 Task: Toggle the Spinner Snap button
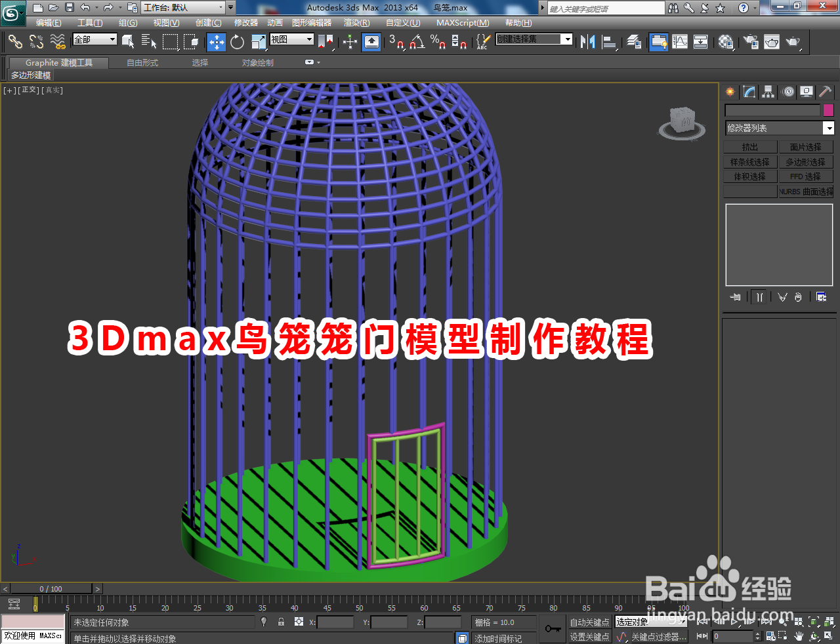click(x=459, y=42)
